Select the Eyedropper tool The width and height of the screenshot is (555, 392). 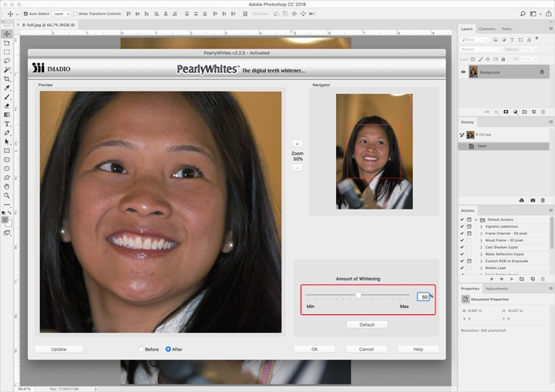click(7, 88)
